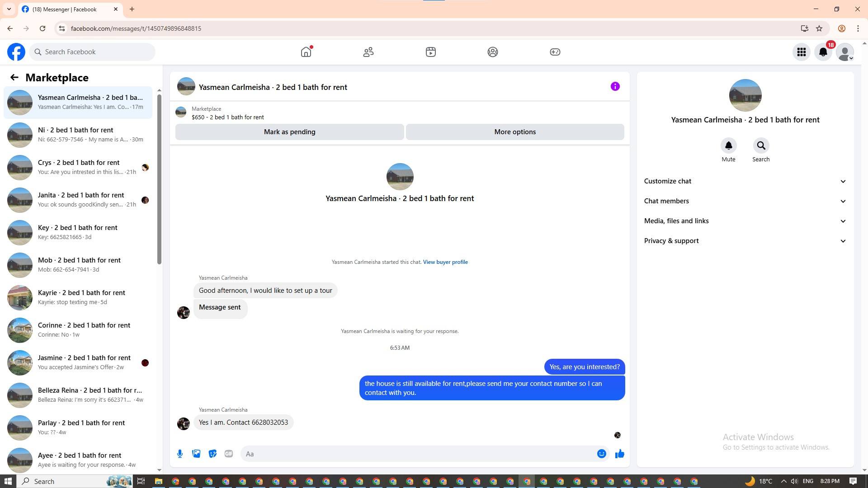Click Mark as pending button
The width and height of the screenshot is (868, 488).
pos(289,132)
